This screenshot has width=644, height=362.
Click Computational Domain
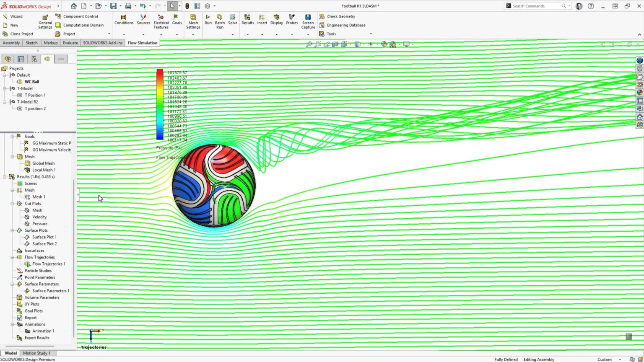click(80, 25)
